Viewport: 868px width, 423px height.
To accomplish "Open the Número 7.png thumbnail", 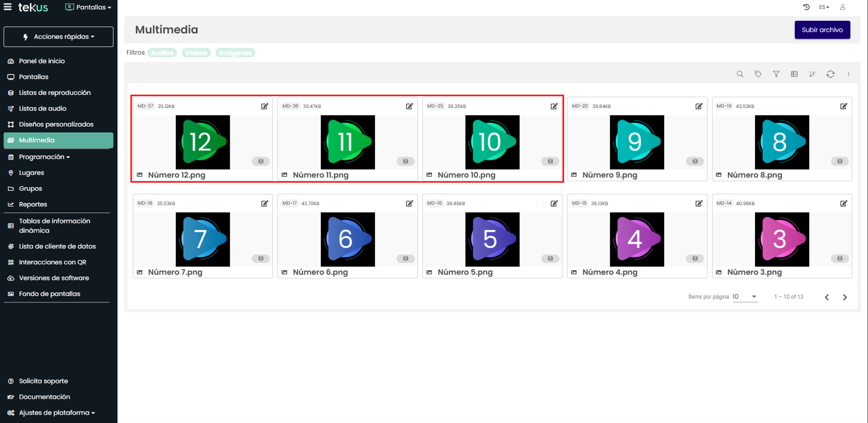I will coord(203,239).
